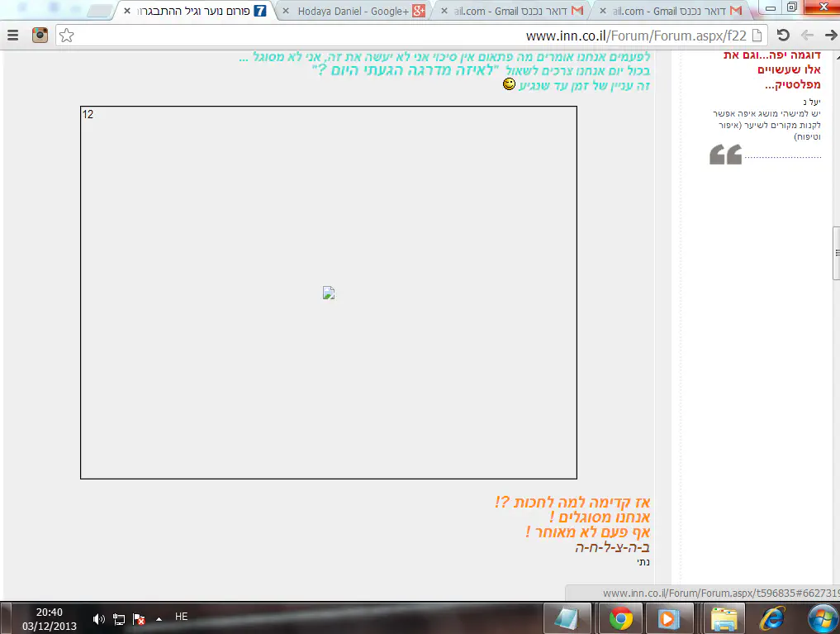This screenshot has width=840, height=634.
Task: Open volume control from the system tray
Action: pos(99,617)
